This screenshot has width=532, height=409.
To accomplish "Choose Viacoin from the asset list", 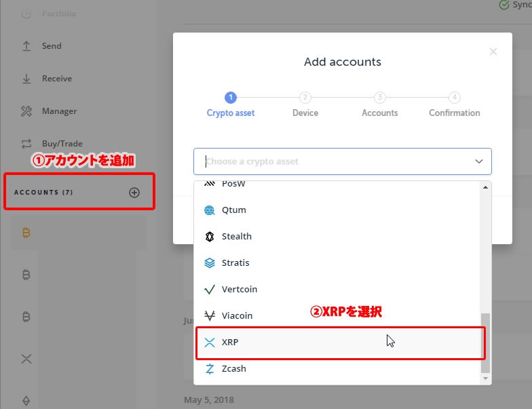I will click(337, 316).
